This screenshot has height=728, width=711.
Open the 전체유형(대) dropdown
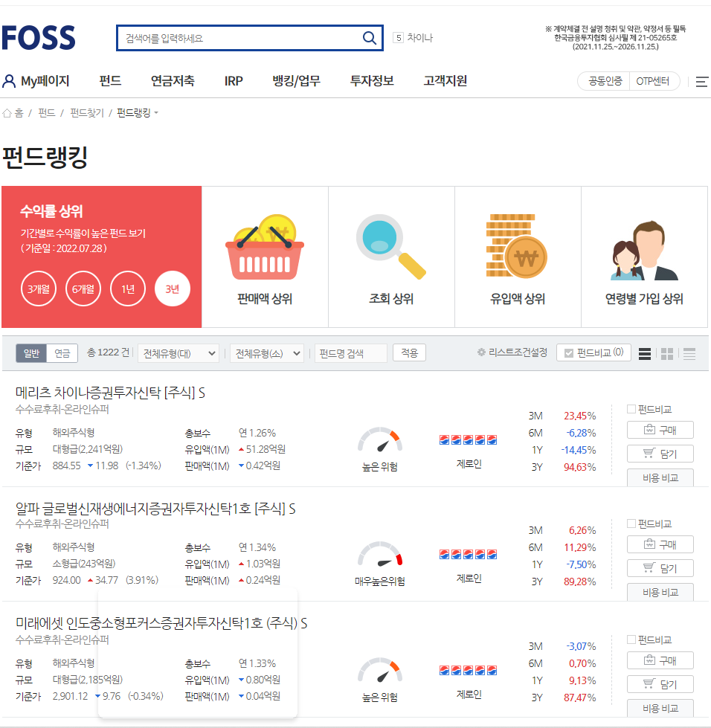point(178,353)
